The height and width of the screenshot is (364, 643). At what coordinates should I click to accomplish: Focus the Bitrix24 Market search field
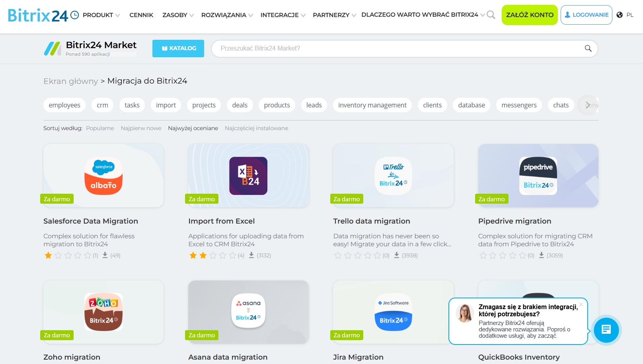point(404,49)
